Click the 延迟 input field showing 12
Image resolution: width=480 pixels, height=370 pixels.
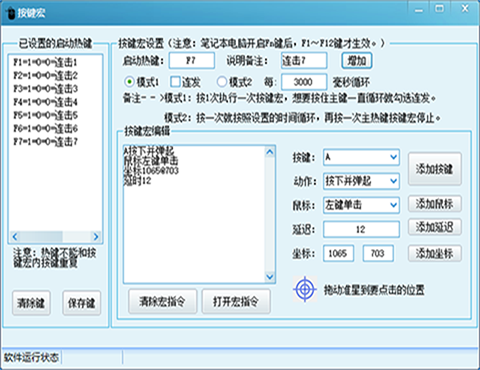click(x=361, y=229)
